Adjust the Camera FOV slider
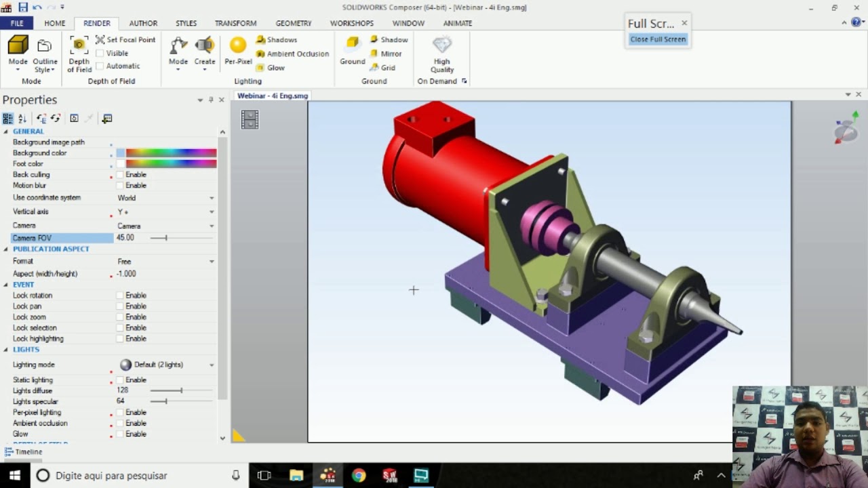868x488 pixels. [165, 238]
